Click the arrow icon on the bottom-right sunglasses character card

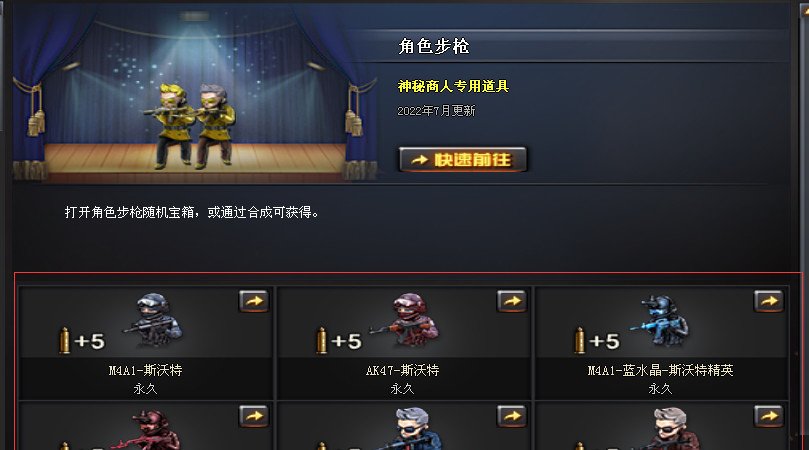[x=769, y=416]
